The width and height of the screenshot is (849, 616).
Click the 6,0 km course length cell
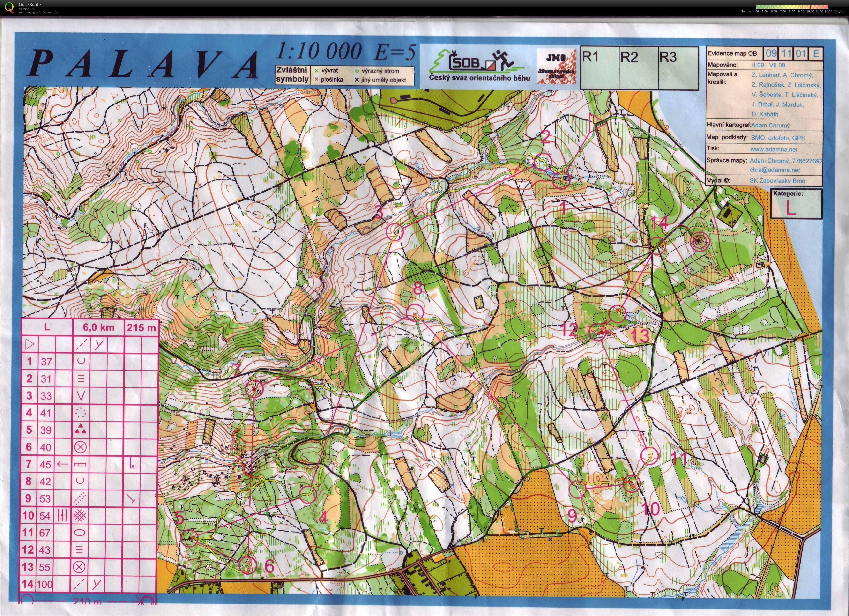(98, 327)
